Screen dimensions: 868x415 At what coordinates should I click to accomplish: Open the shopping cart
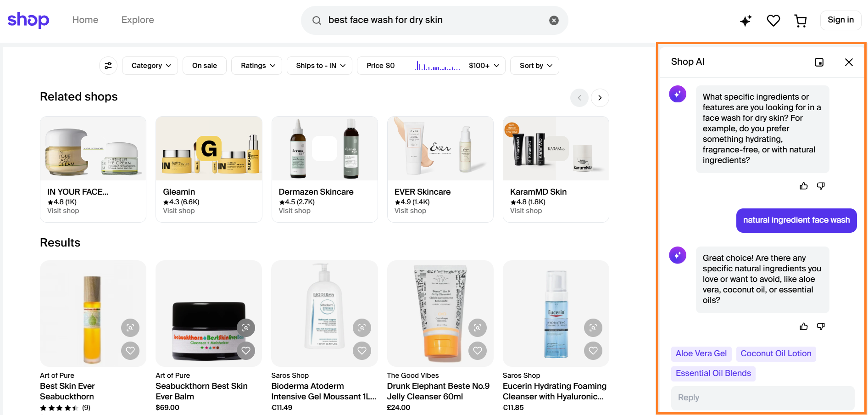click(x=801, y=20)
